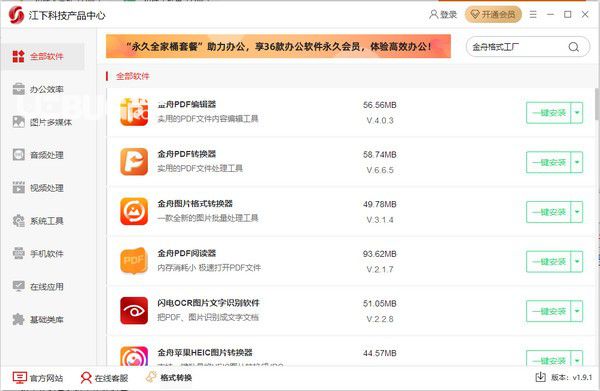Click the 全部软件 section heading
Image resolution: width=600 pixels, height=391 pixels.
coord(132,76)
